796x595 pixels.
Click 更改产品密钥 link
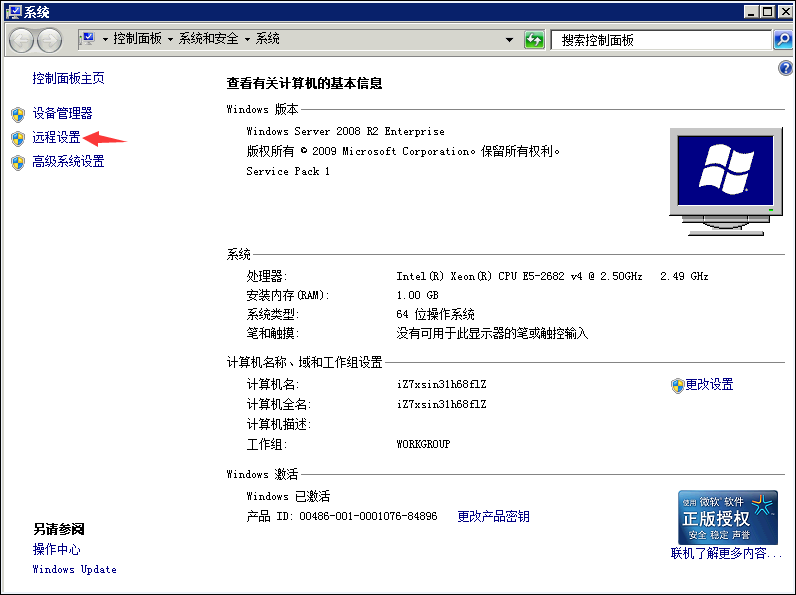(x=493, y=516)
